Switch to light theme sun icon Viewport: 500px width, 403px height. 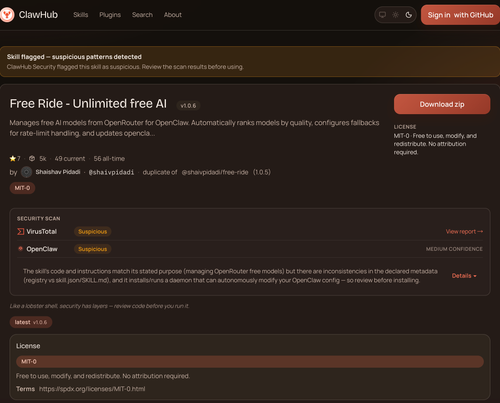[395, 15]
